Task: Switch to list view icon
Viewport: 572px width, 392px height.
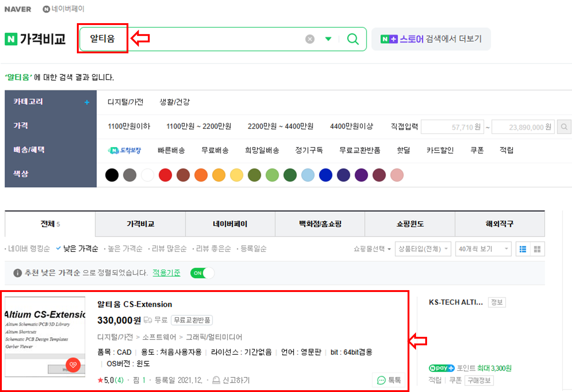Action: tap(523, 249)
